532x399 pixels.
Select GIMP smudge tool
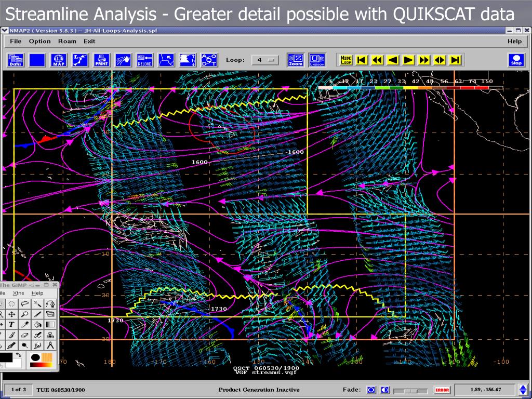pyautogui.click(x=37, y=345)
